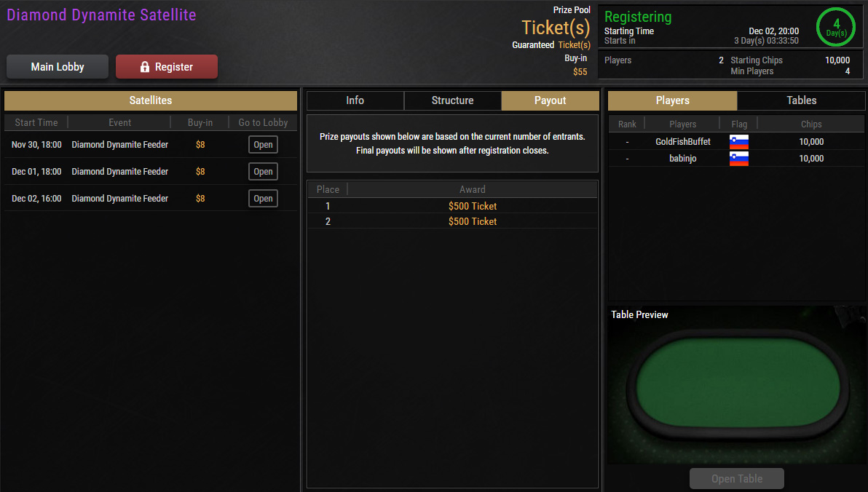Sort the player list by Rank

(x=627, y=124)
